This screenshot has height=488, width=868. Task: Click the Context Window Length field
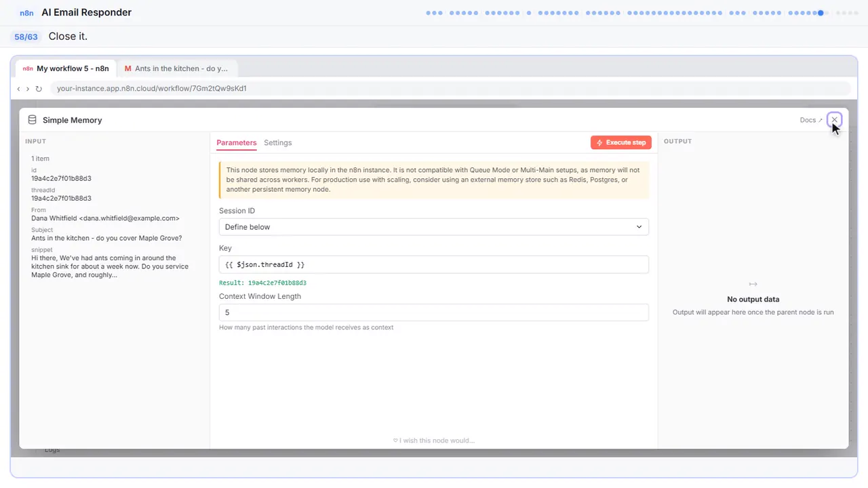pyautogui.click(x=434, y=312)
